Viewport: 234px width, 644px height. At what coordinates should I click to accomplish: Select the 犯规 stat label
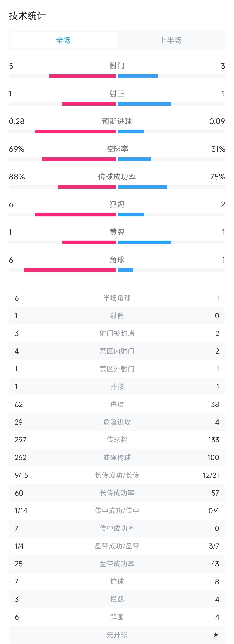click(117, 204)
